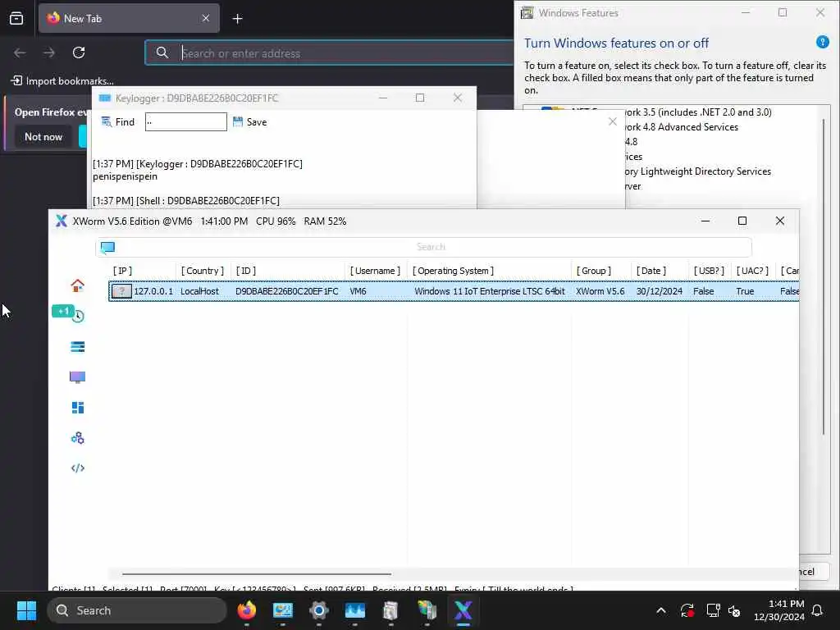Click the update sync icon in system tray

(x=687, y=610)
